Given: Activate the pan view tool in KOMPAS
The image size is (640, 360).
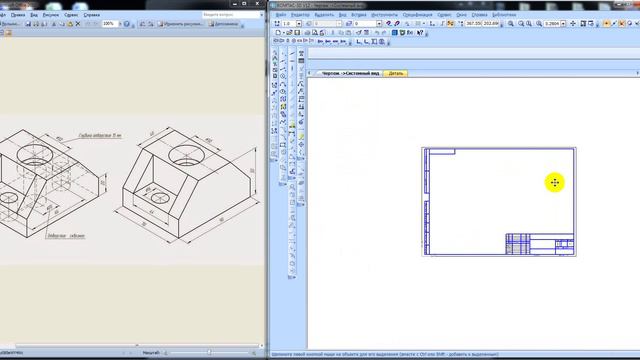Looking at the screenshot, I should pos(573,24).
